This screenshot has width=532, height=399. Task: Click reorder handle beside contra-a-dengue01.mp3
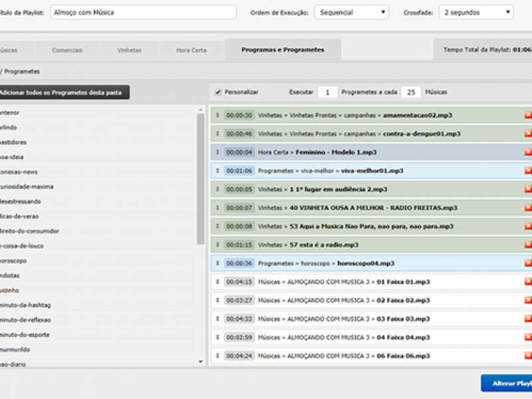tap(218, 134)
